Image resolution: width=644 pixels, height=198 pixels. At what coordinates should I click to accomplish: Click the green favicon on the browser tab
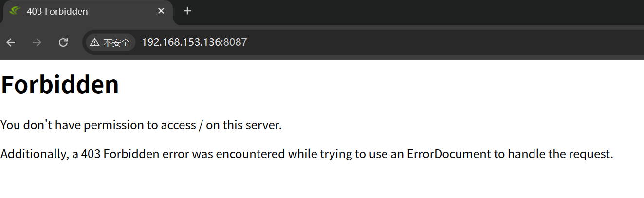click(x=14, y=11)
